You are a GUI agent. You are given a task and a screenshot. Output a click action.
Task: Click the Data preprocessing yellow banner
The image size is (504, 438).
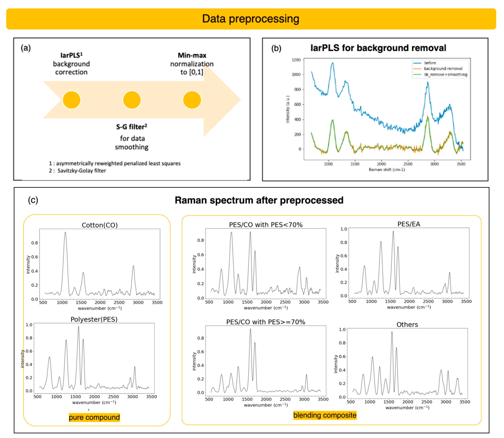click(x=251, y=19)
